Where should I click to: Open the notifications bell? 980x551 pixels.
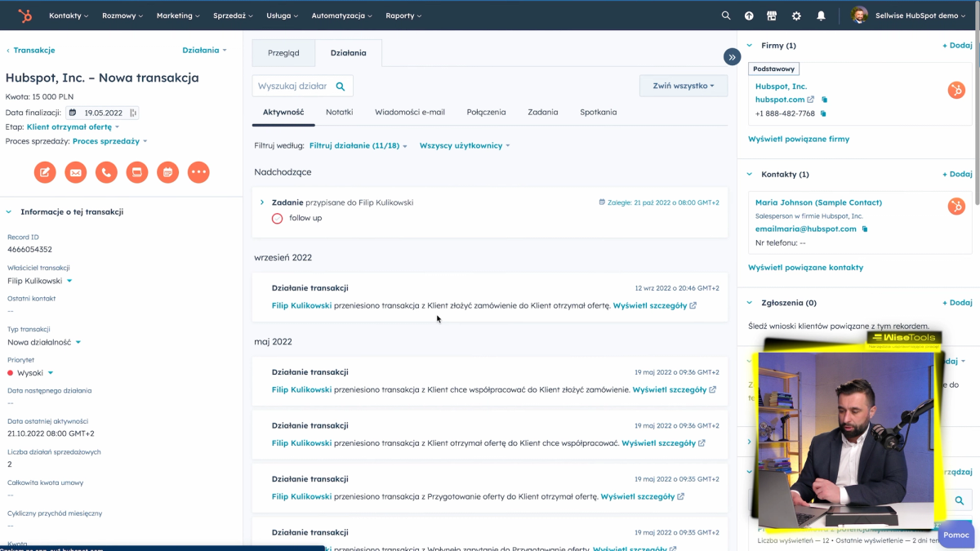point(821,16)
